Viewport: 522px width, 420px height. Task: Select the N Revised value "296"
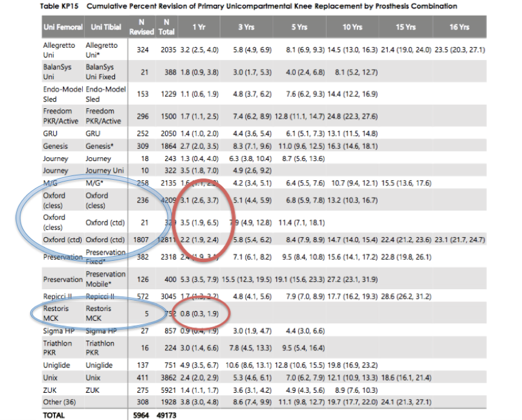click(x=143, y=116)
